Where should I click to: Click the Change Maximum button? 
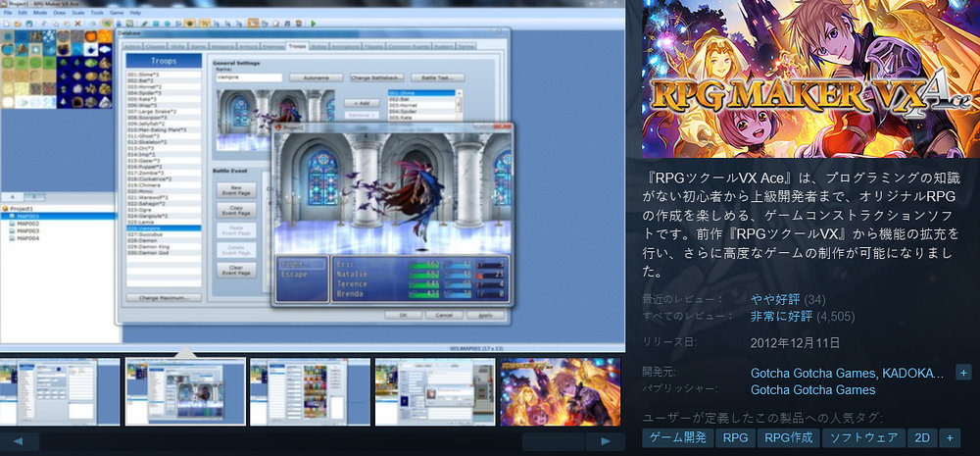(x=164, y=298)
